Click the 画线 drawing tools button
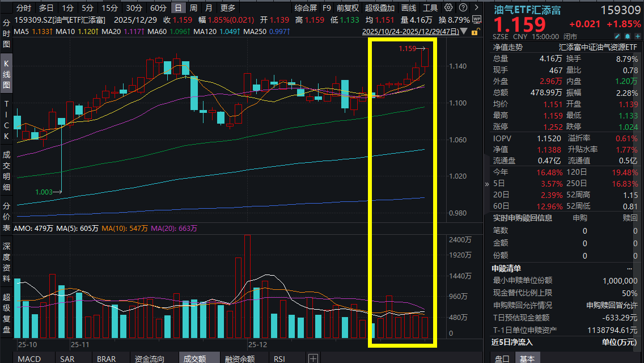The height and width of the screenshot is (363, 644). [409, 8]
